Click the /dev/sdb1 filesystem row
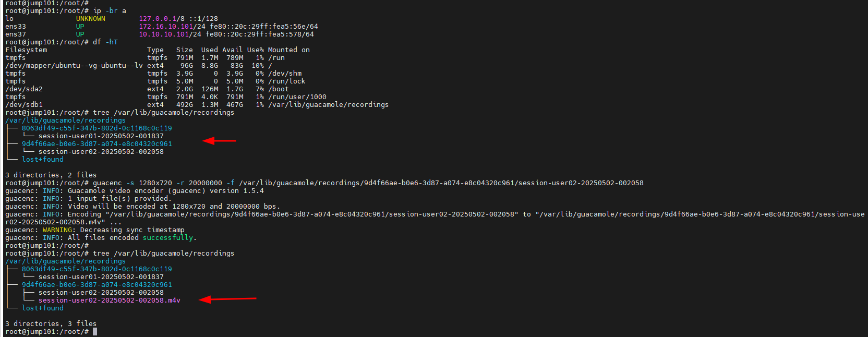This screenshot has width=868, height=337. [197, 105]
